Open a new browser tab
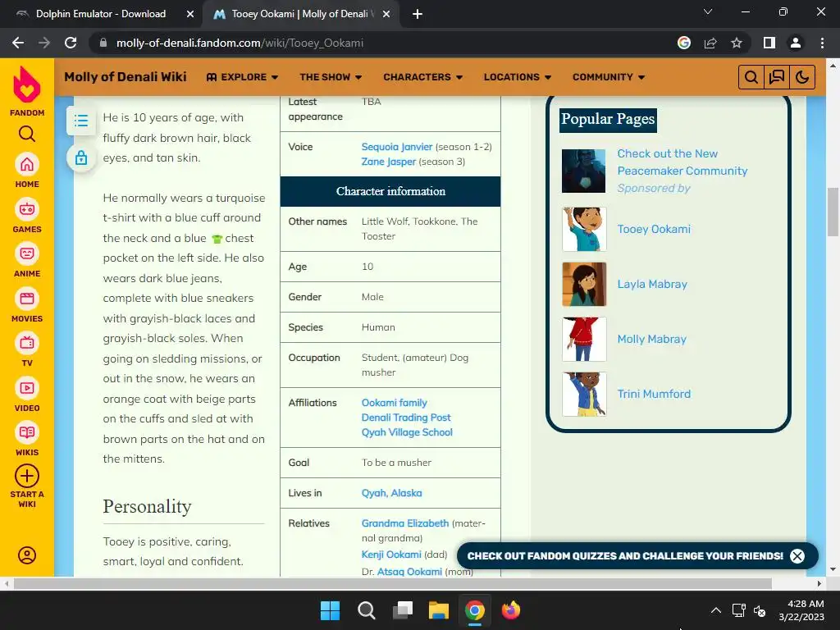The height and width of the screenshot is (630, 840). (x=418, y=15)
